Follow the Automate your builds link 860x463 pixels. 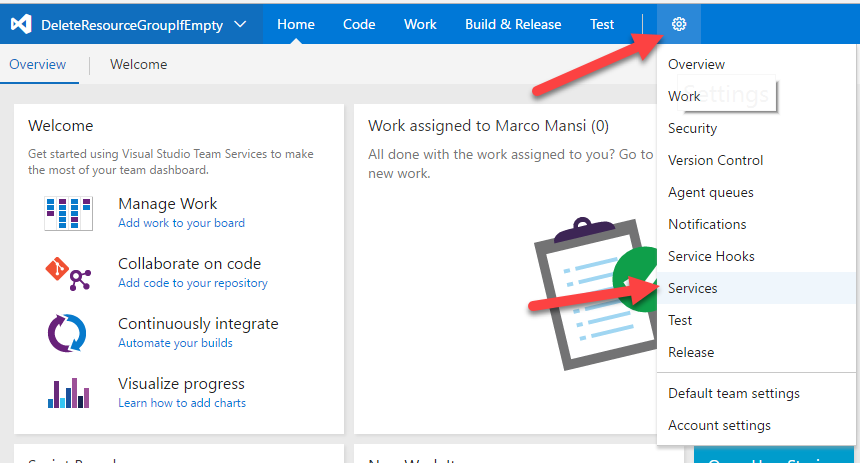point(175,343)
